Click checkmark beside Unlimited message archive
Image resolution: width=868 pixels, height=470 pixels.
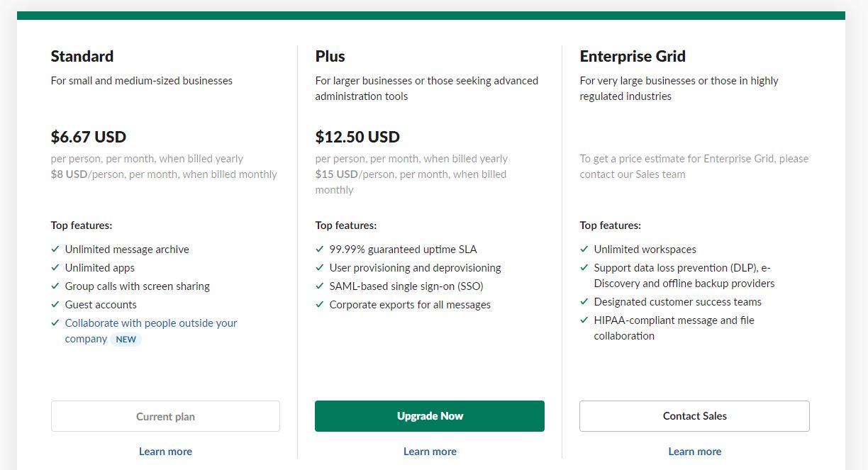[55, 249]
